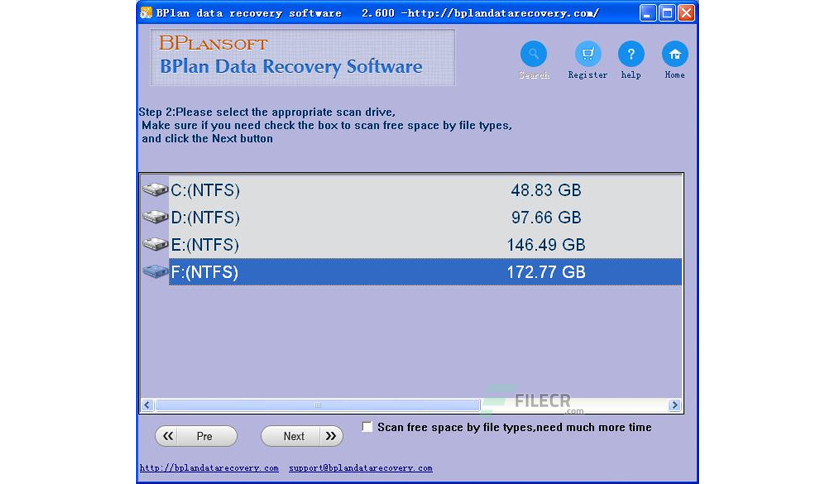Click the horizontal scrollbar thumb
The image size is (836, 484).
click(318, 405)
